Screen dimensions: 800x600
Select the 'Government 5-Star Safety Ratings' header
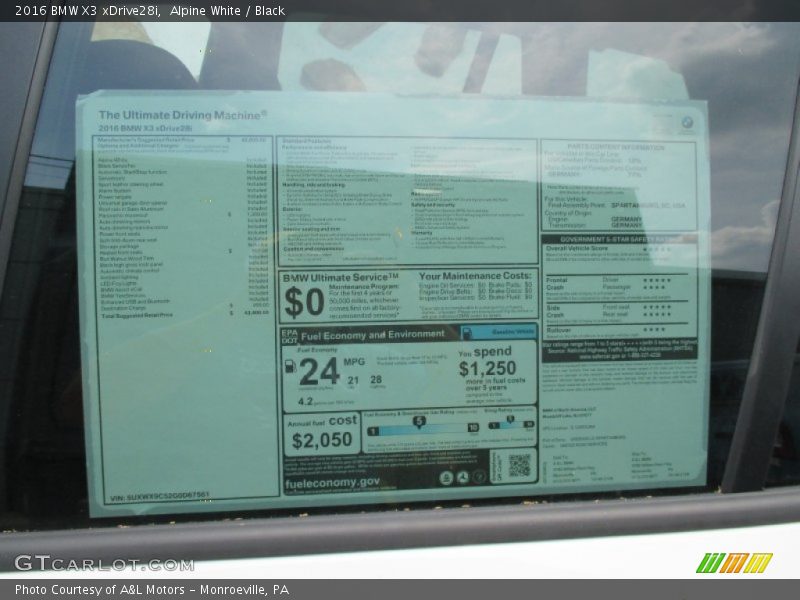click(620, 239)
